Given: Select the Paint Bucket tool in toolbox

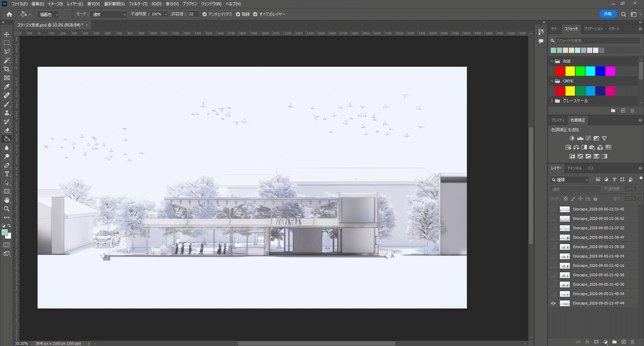Looking at the screenshot, I should coord(7,139).
